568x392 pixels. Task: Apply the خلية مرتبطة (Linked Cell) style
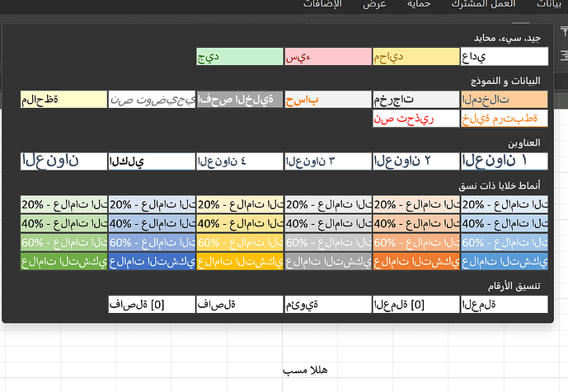(505, 119)
